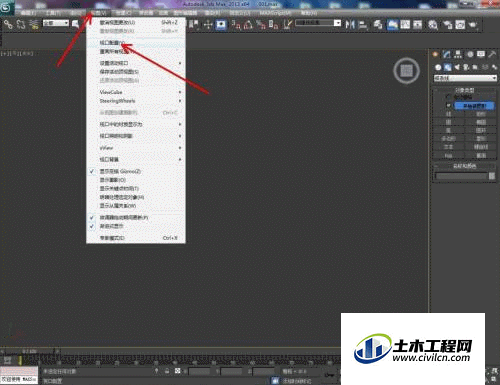Switch to the Utilities hammer tab
Image resolution: width=500 pixels, height=385 pixels.
click(x=492, y=54)
